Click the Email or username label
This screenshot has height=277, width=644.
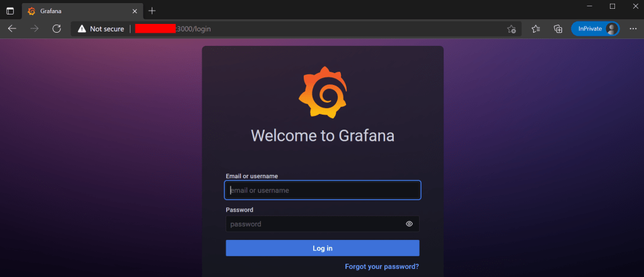[252, 176]
